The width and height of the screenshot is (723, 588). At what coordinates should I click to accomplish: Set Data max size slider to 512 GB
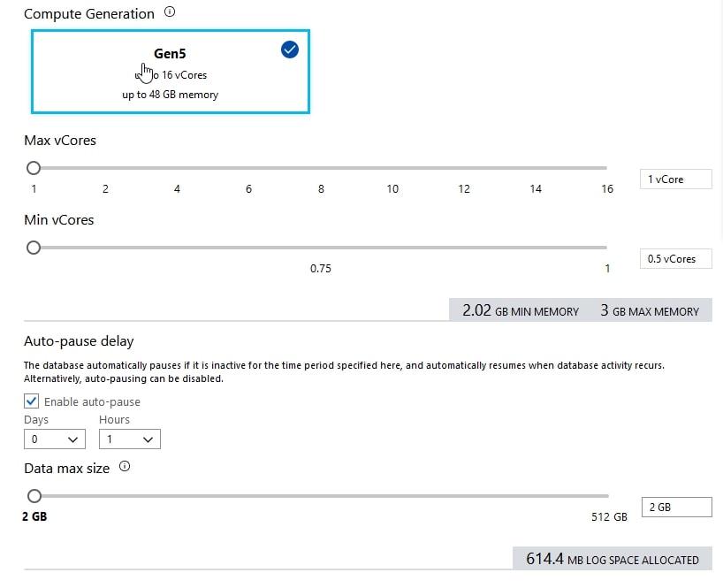607,496
